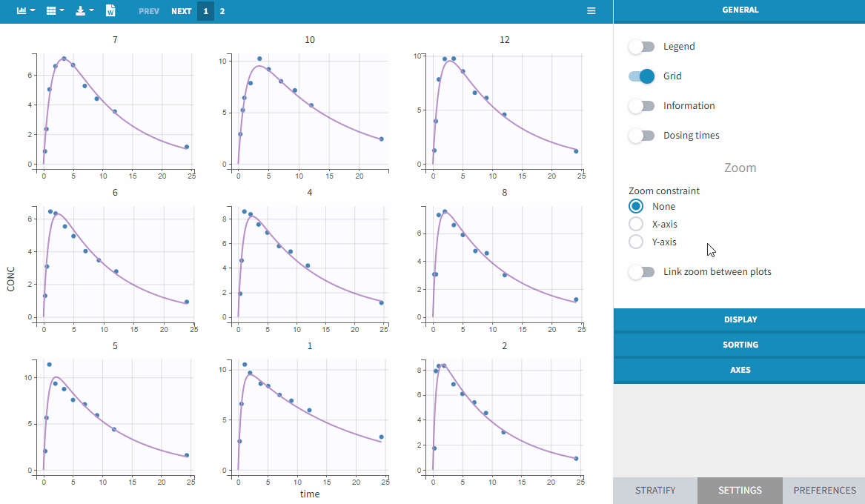Turn on Dosing times toggle
The height and width of the screenshot is (504, 865).
click(x=641, y=136)
